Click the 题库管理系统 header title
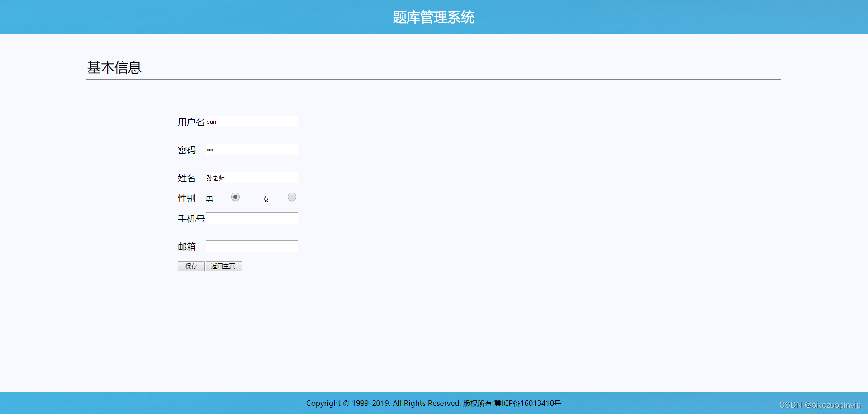Screen dimensions: 868x414 point(433,17)
